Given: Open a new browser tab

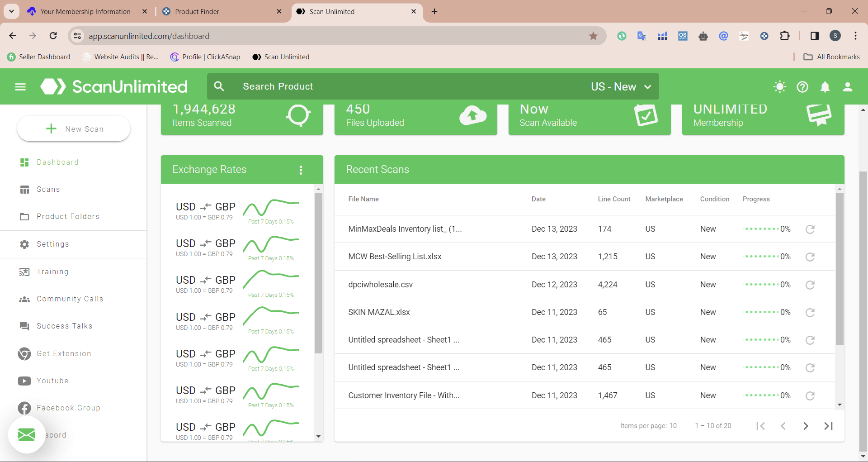Looking at the screenshot, I should pos(434,11).
